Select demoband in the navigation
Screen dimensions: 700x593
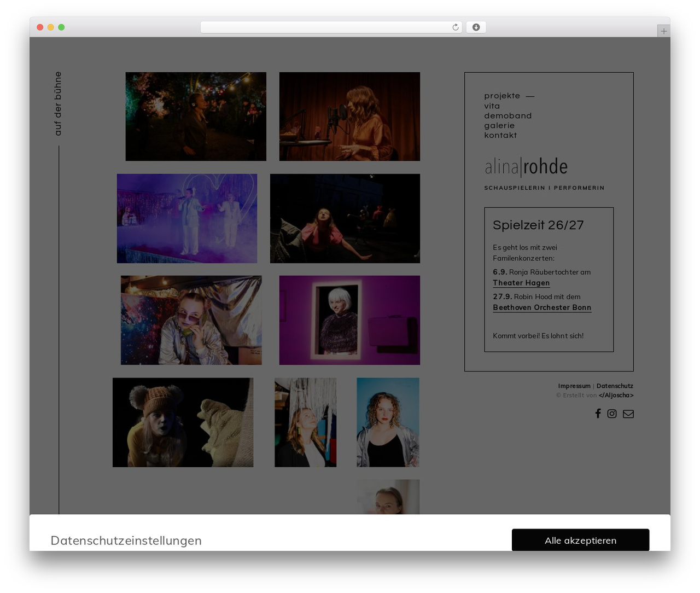tap(507, 116)
